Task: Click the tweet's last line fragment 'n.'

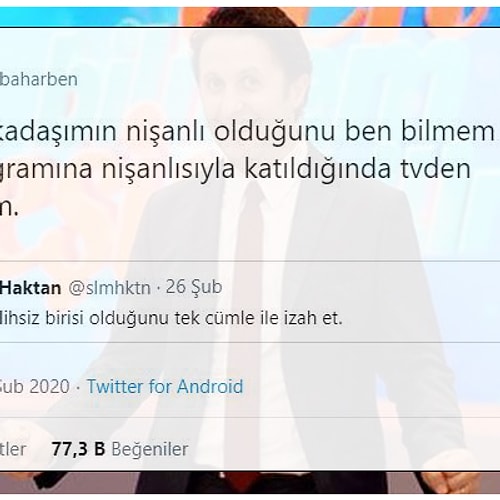Action: coord(9,208)
